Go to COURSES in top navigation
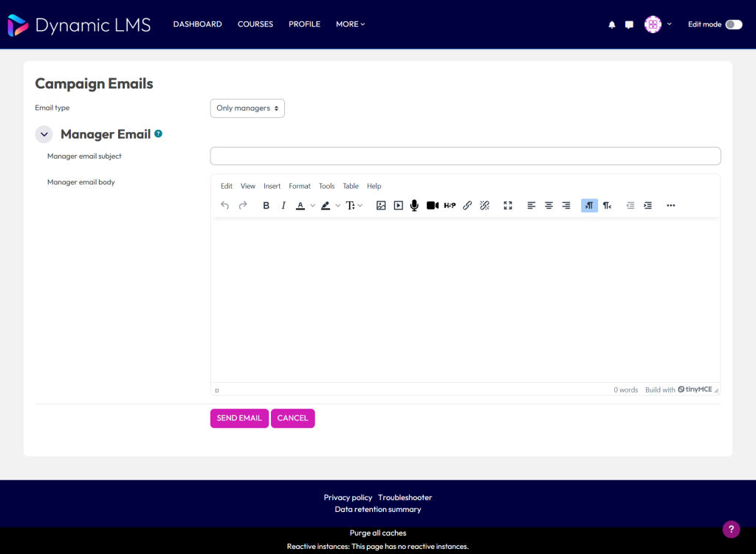The width and height of the screenshot is (756, 554). point(255,24)
